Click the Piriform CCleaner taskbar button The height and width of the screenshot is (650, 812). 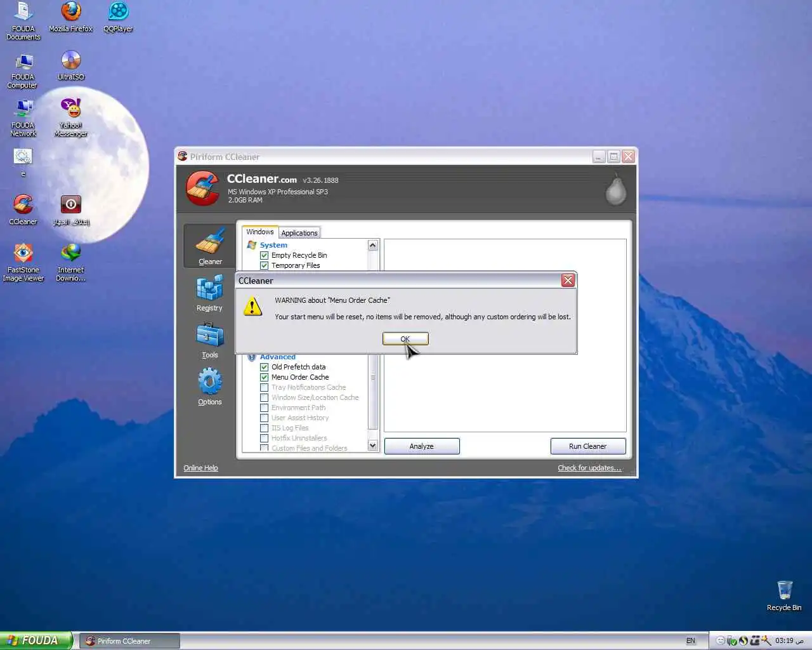130,641
